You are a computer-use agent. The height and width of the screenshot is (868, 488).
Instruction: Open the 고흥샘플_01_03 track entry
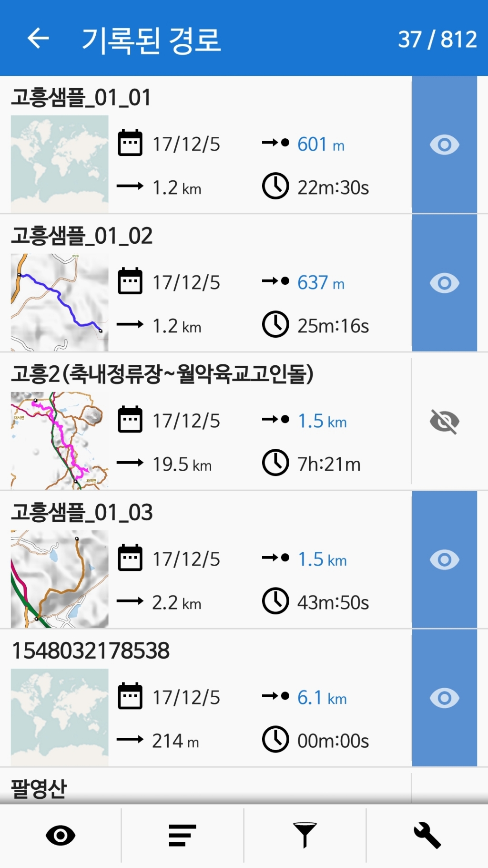pos(82,513)
